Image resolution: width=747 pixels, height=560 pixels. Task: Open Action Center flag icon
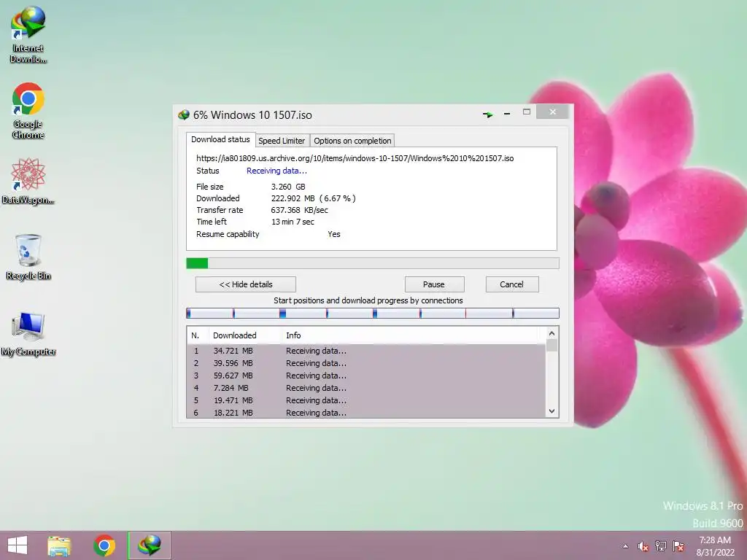point(678,546)
